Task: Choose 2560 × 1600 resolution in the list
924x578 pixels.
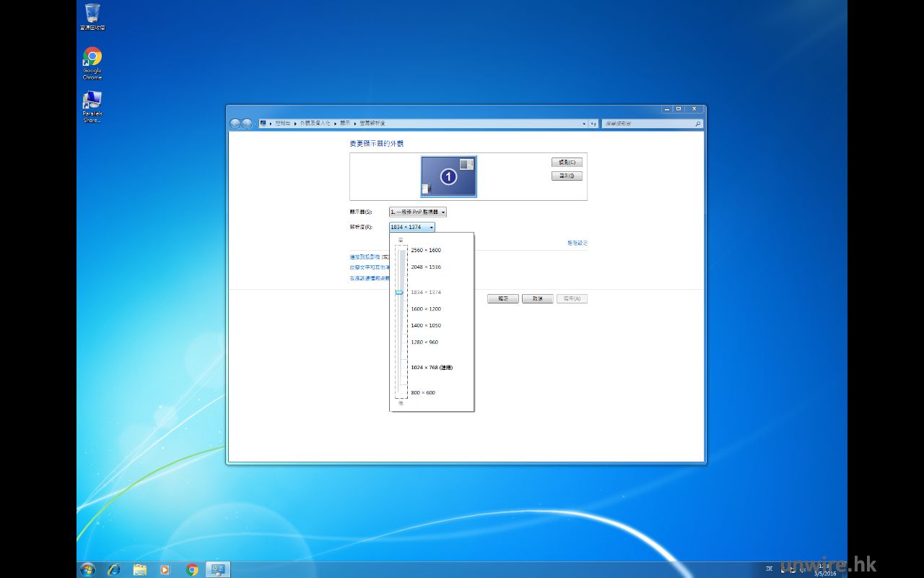Action: point(426,250)
